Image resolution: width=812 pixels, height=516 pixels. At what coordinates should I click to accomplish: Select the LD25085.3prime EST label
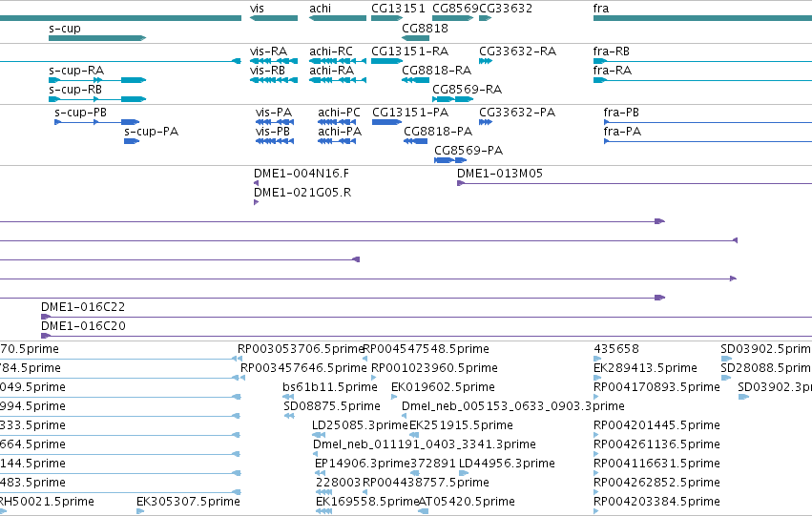360,425
